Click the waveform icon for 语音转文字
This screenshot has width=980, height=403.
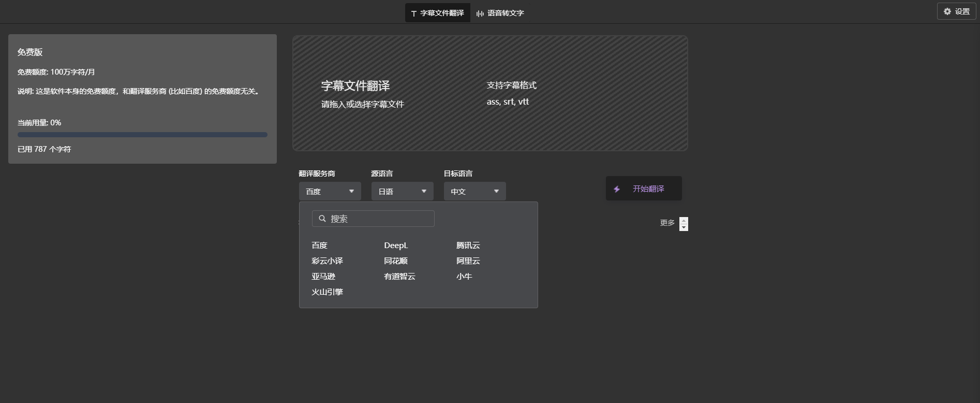(480, 13)
